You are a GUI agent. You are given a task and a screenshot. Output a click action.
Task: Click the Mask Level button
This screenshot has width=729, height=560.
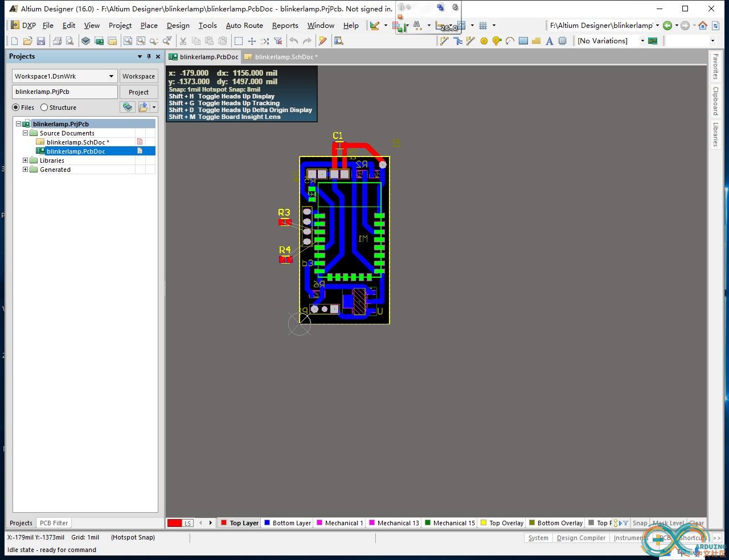(668, 523)
